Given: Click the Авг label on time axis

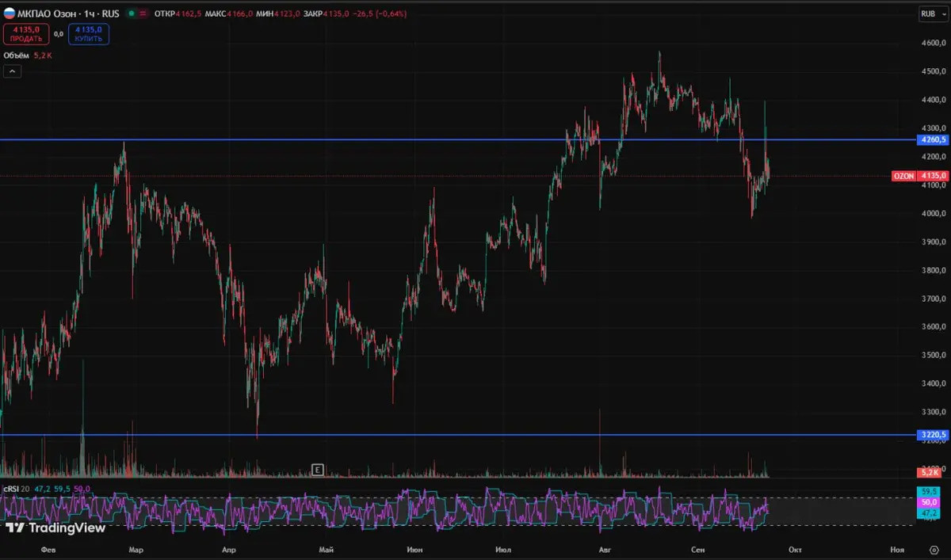Looking at the screenshot, I should [605, 550].
